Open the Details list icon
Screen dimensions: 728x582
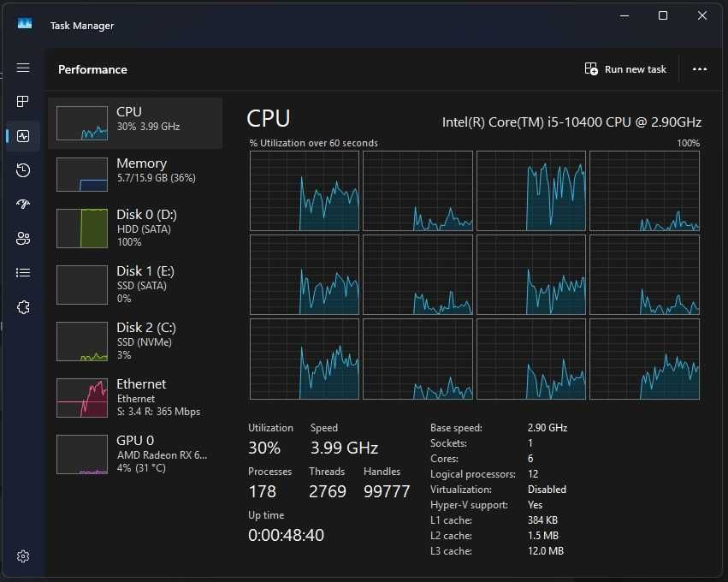[23, 273]
